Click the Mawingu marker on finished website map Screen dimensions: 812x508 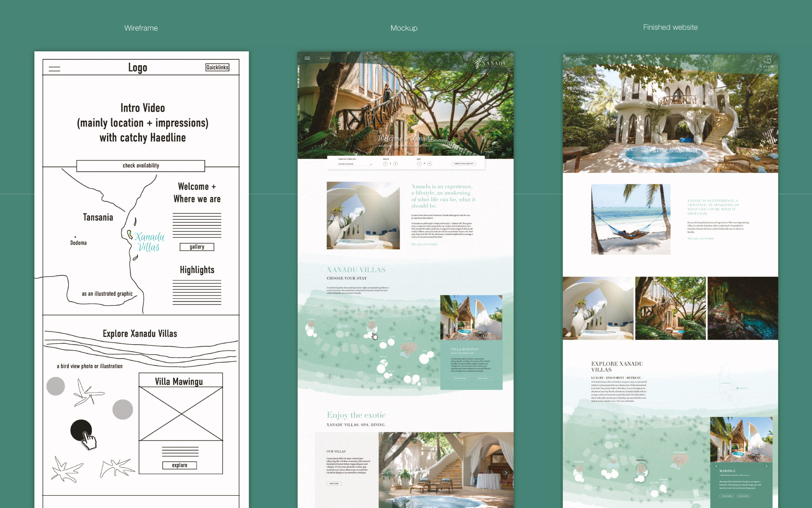642,468
